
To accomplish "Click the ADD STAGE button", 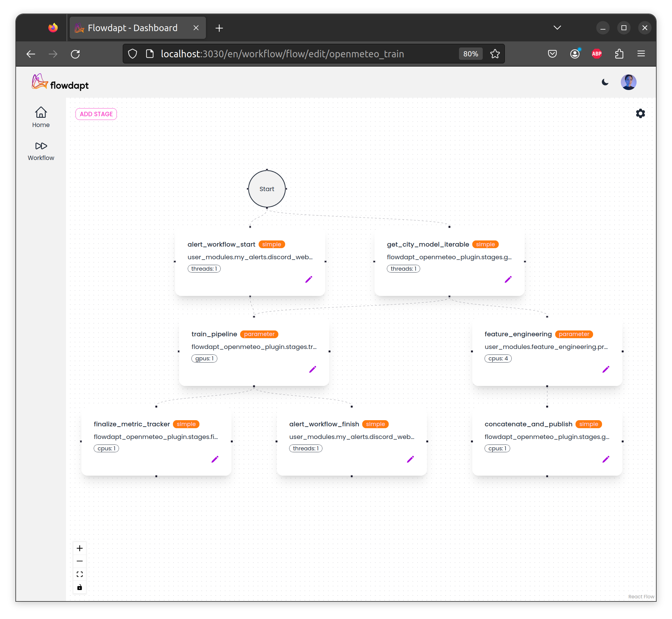I will (96, 114).
